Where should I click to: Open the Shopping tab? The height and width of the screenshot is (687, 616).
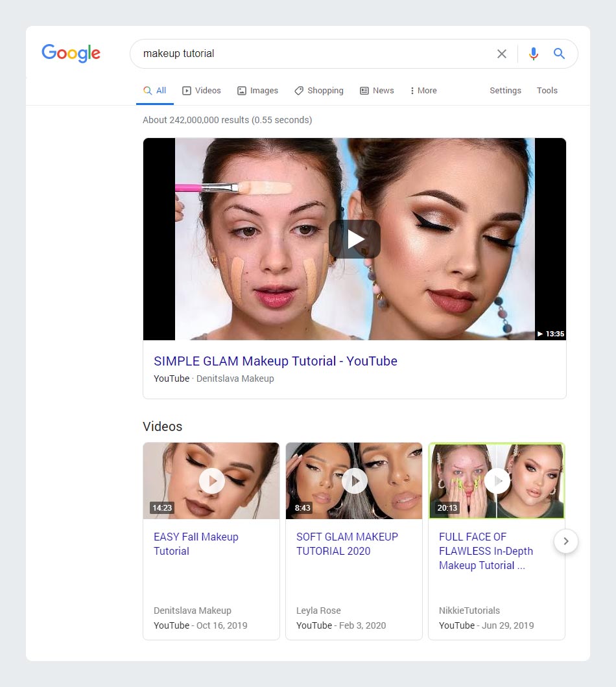pos(319,91)
